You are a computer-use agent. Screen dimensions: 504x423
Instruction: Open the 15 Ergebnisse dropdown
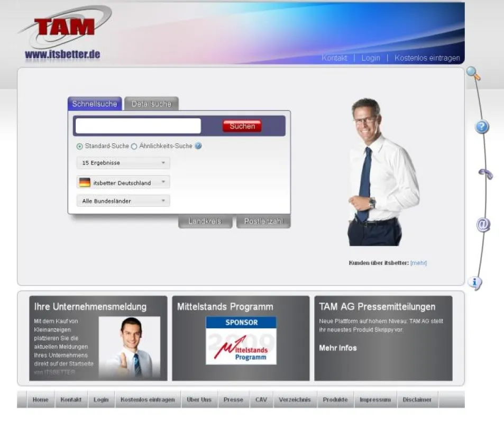coord(123,163)
